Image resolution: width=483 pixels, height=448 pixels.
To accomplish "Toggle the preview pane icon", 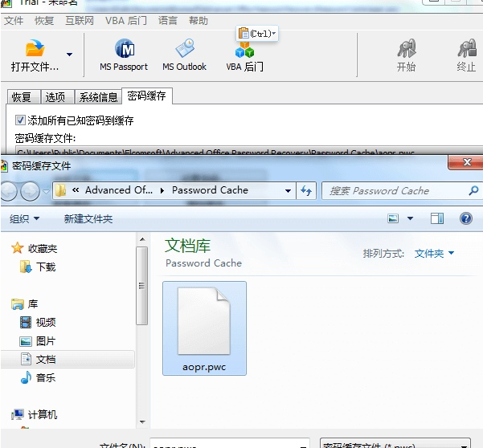I will point(437,218).
